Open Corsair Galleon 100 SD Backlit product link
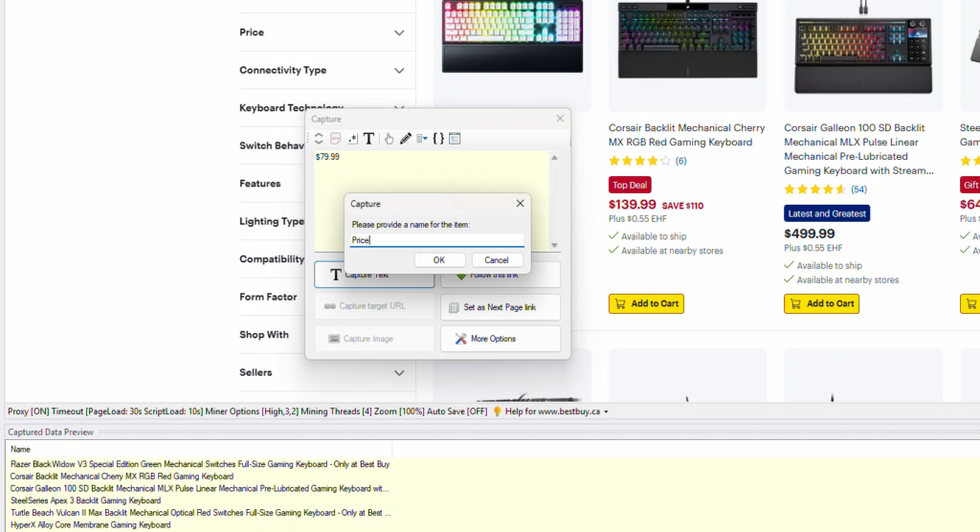Viewport: 980px width, 532px height. coord(859,149)
